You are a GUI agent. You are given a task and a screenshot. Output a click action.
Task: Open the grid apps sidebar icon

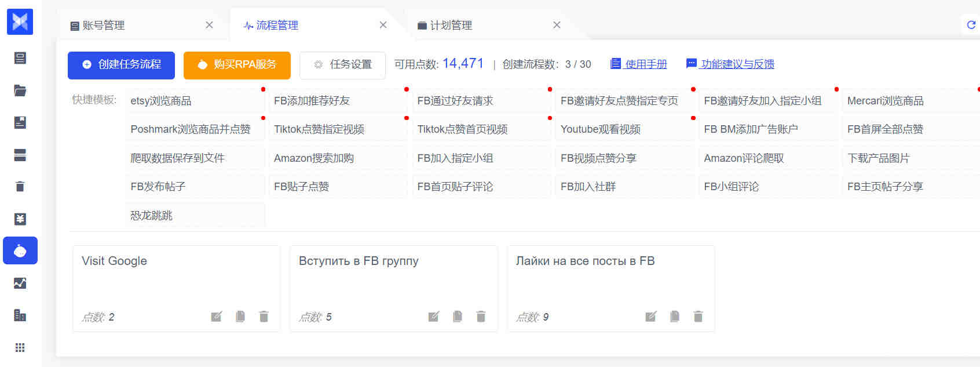20,347
